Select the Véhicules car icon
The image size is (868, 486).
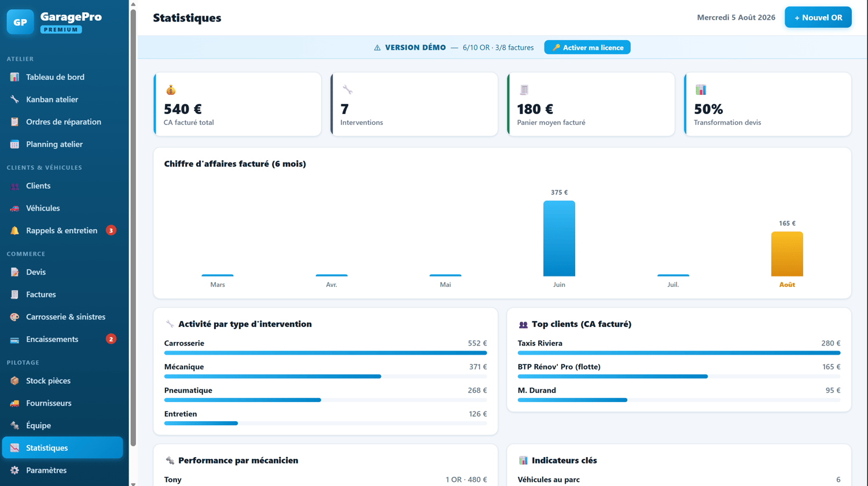(14, 208)
